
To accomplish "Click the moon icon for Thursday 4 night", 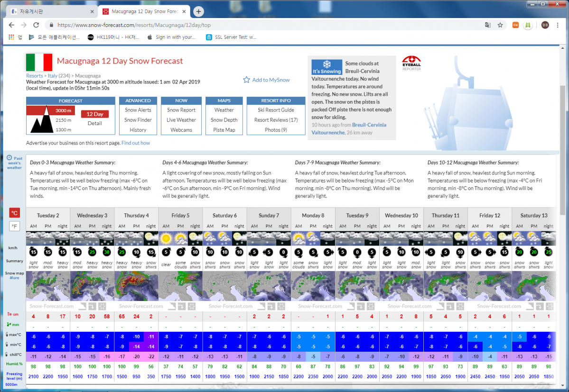I will [151, 238].
